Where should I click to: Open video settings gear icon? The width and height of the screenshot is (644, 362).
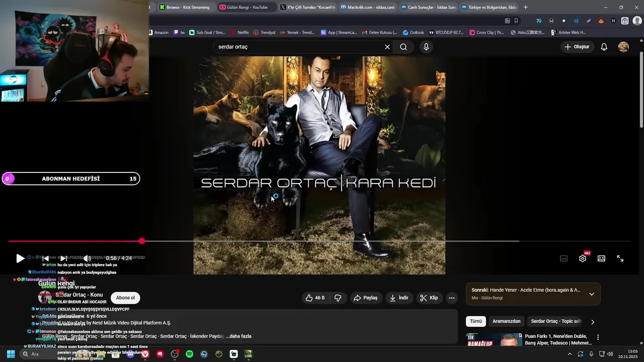click(583, 258)
